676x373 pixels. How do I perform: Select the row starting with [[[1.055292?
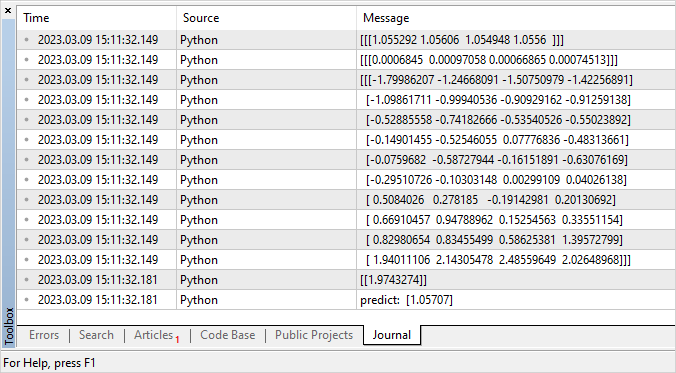click(x=346, y=40)
